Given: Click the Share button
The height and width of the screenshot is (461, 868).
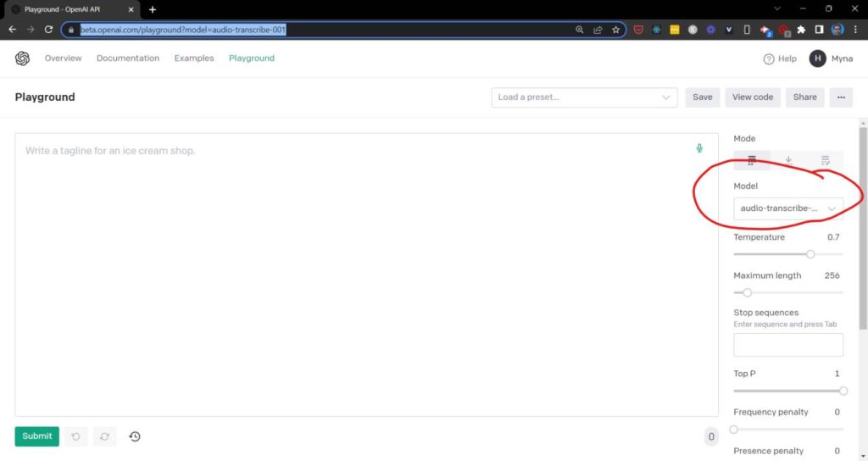Looking at the screenshot, I should pos(804,97).
